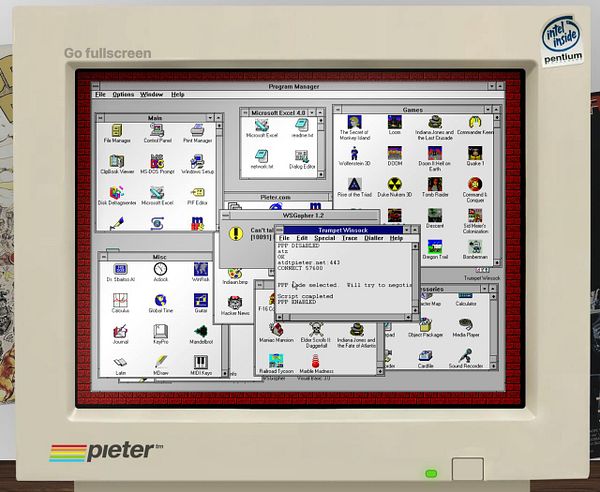Open Microsoft Excel 4.0 group control-menu box
The height and width of the screenshot is (492, 600).
coord(245,112)
